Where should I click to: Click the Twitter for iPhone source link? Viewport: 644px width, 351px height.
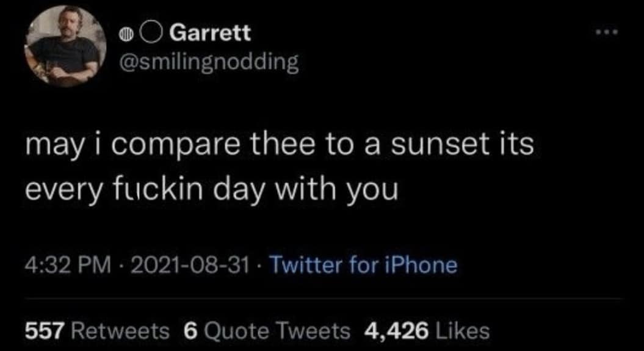click(363, 265)
